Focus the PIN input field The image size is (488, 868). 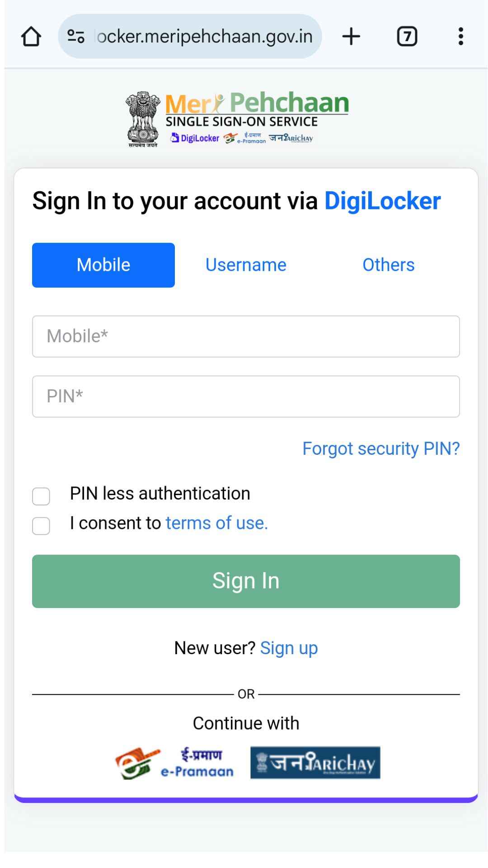coord(246,396)
